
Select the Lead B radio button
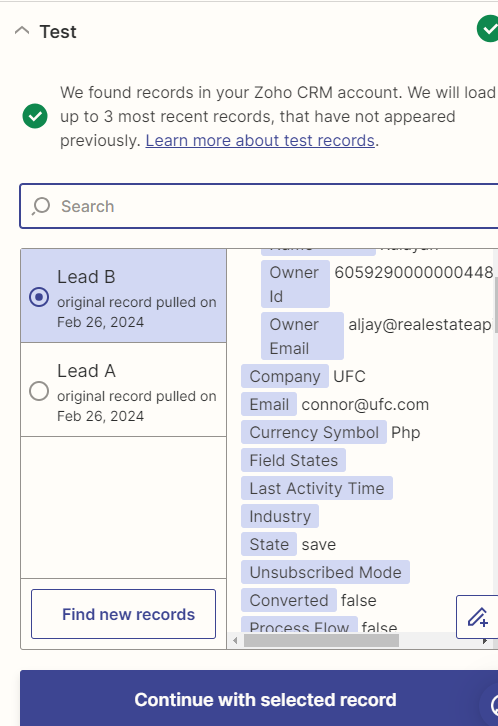[x=39, y=297]
